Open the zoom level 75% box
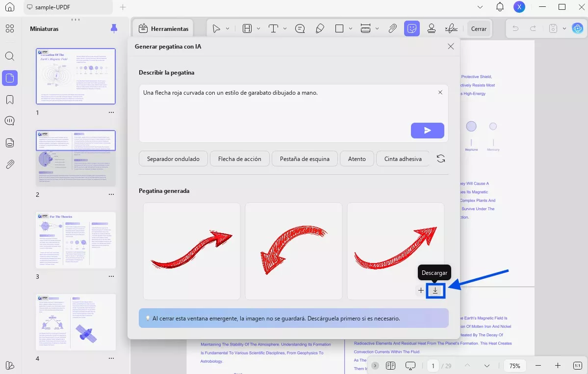588x374 pixels. point(515,366)
